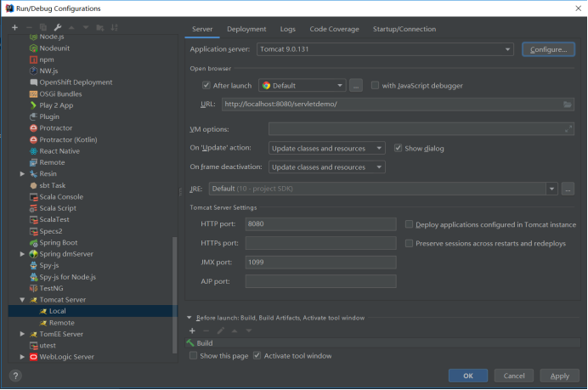Screen dimensions: 588x390
Task: Switch to Code Coverage tab
Action: click(334, 29)
